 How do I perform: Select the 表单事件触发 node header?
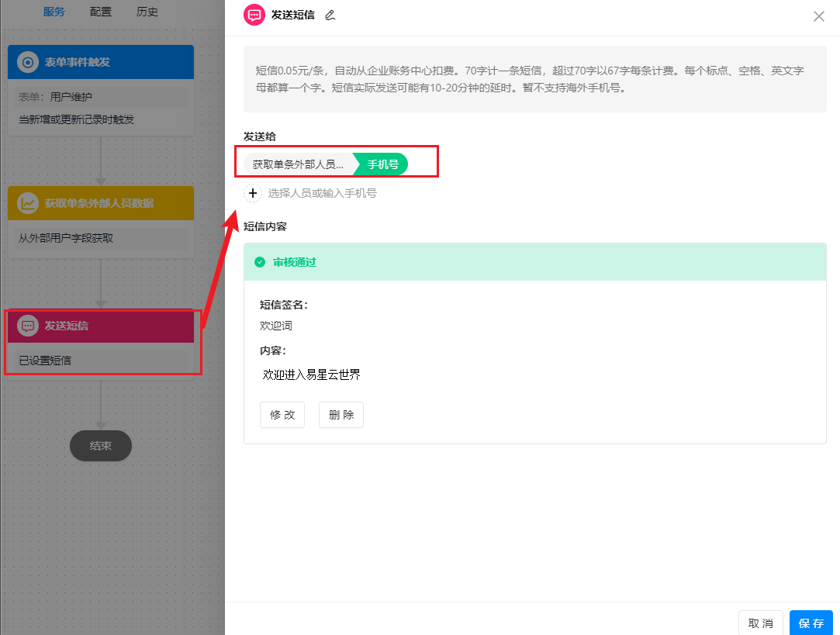tap(101, 62)
